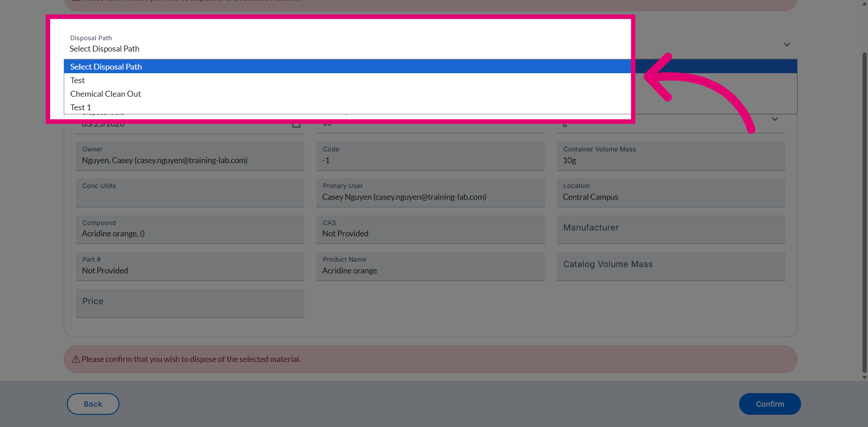
Task: Click the warning icon in the bottom confirmation banner
Action: click(x=76, y=360)
